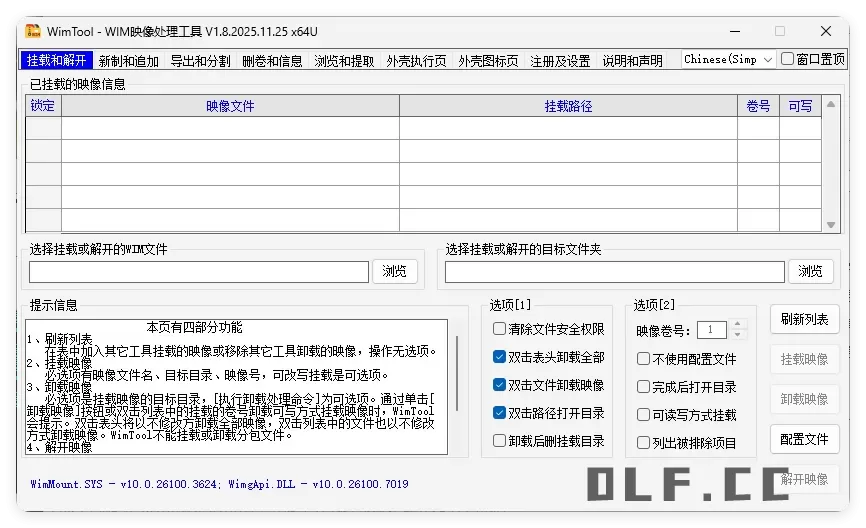This screenshot has width=866, height=528.
Task: Click the 挂载路径 column header
Action: [x=568, y=105]
